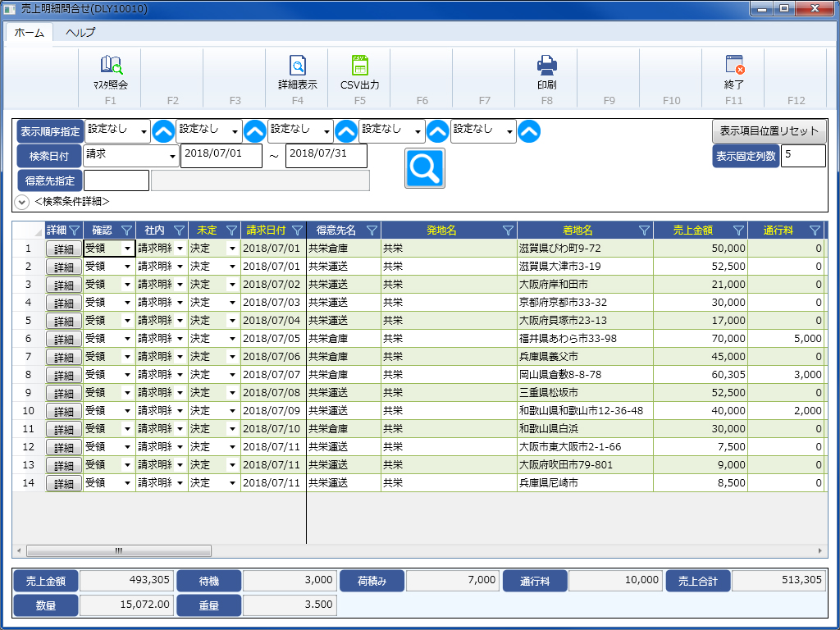Open second 設定なし sort dropdown
The width and height of the screenshot is (840, 630).
tap(209, 131)
